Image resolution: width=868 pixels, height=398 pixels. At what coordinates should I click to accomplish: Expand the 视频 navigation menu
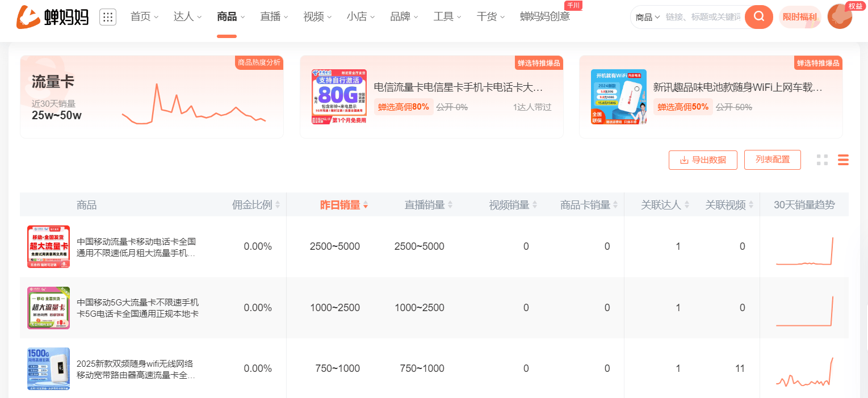click(x=317, y=17)
